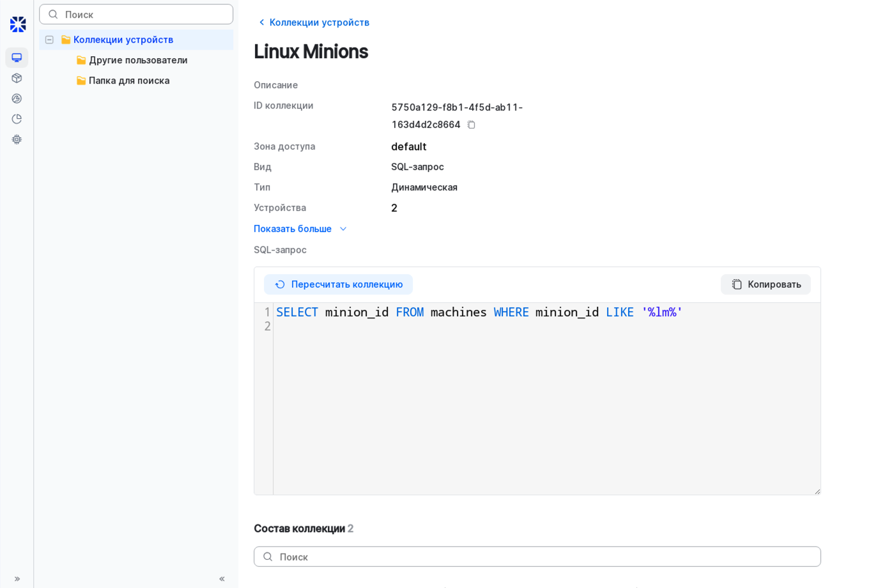Open the packages box icon section
The width and height of the screenshot is (871, 588).
17,78
